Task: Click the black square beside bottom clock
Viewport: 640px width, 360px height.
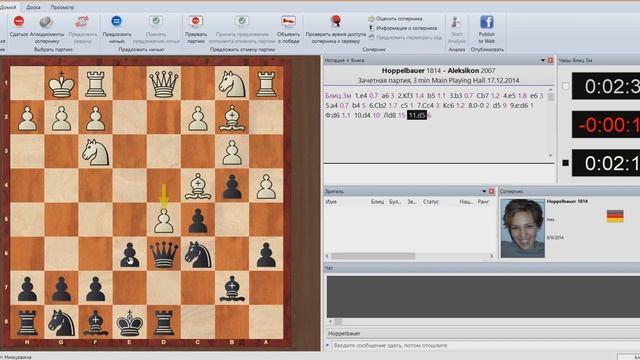Action: 565,163
